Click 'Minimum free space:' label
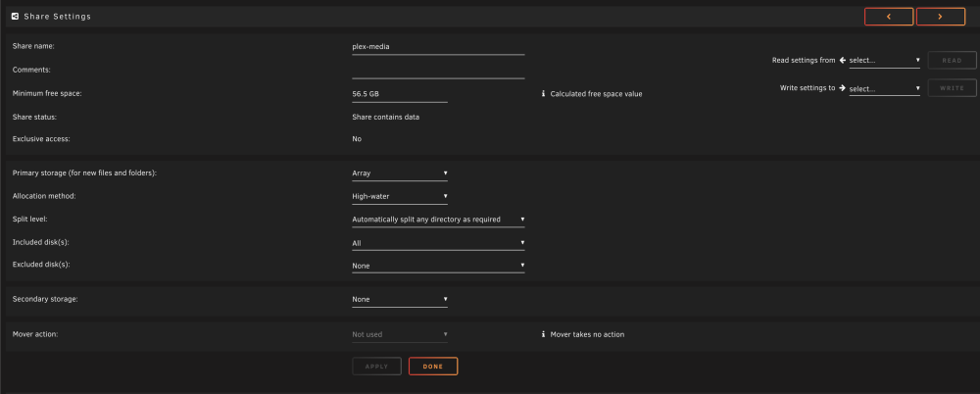 (47, 94)
